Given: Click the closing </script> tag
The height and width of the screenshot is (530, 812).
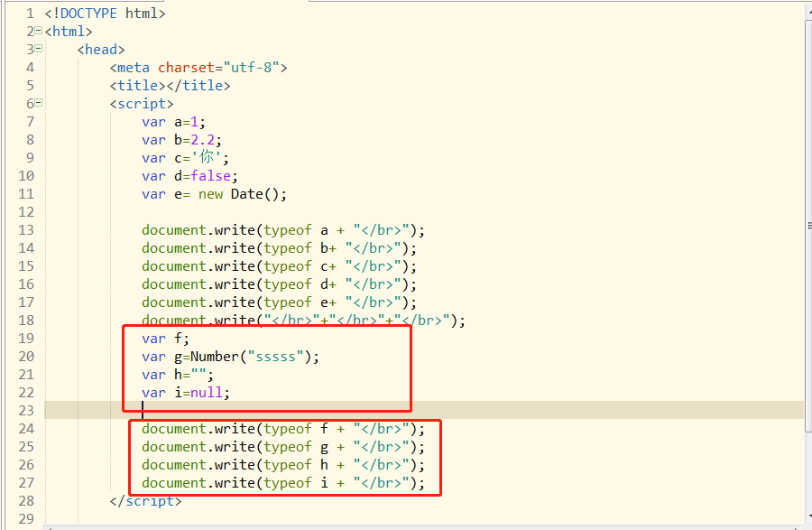Looking at the screenshot, I should tap(145, 501).
